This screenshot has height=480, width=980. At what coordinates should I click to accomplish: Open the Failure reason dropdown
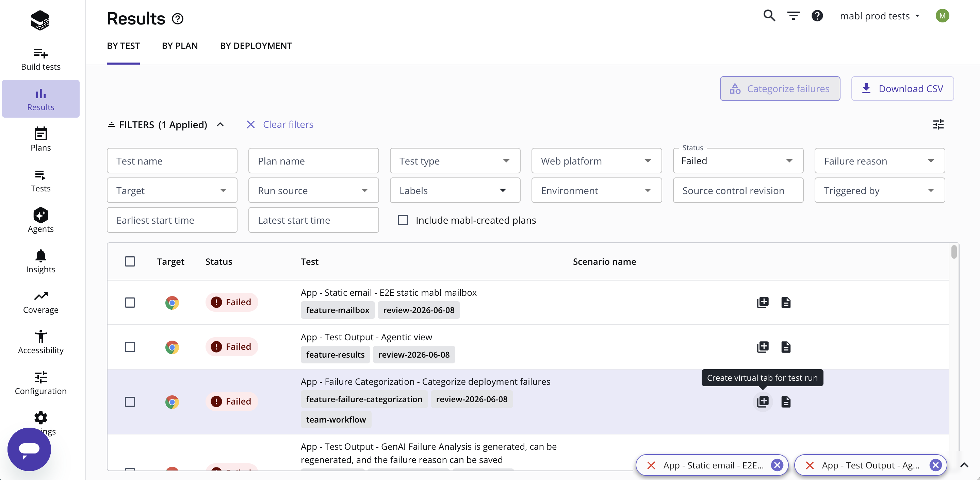coord(880,161)
